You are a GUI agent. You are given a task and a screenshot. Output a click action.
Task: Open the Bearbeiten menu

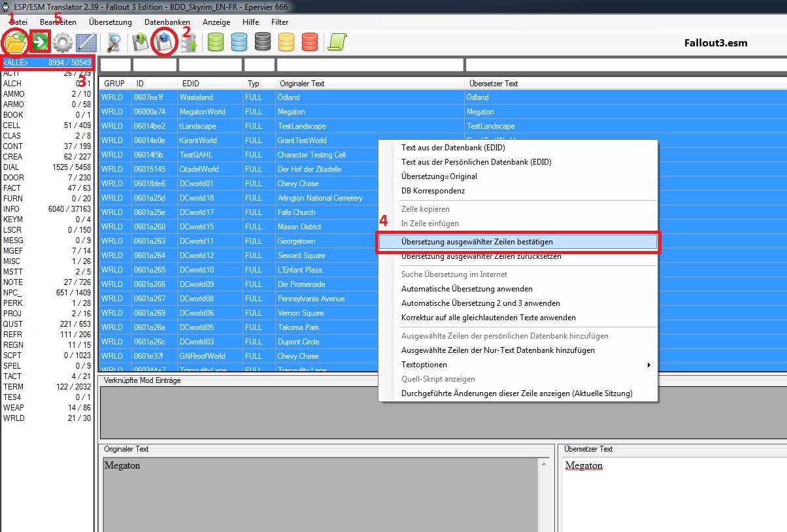pos(58,22)
